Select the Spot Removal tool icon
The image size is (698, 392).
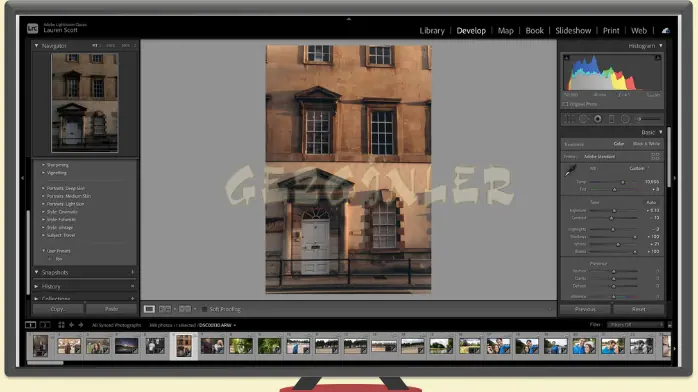point(583,119)
